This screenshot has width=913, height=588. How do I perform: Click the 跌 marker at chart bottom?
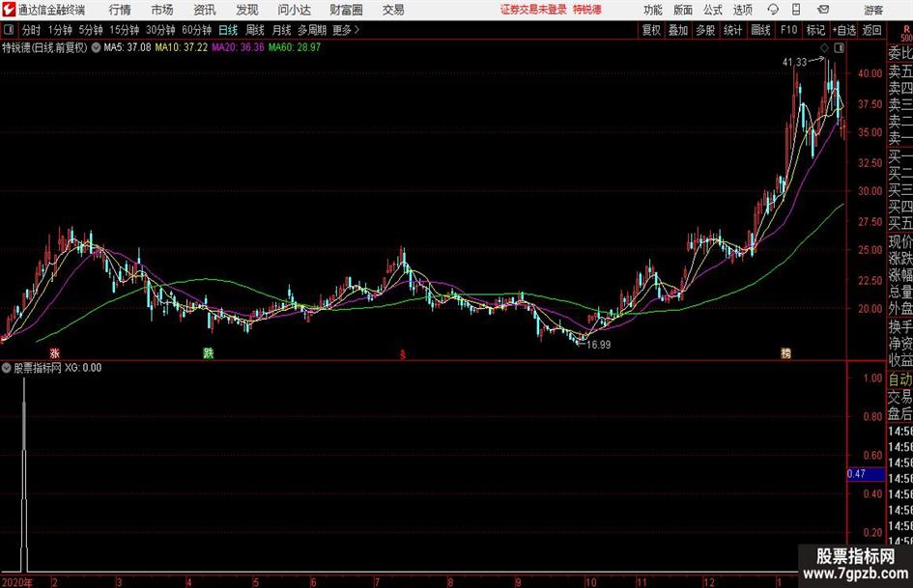point(209,352)
